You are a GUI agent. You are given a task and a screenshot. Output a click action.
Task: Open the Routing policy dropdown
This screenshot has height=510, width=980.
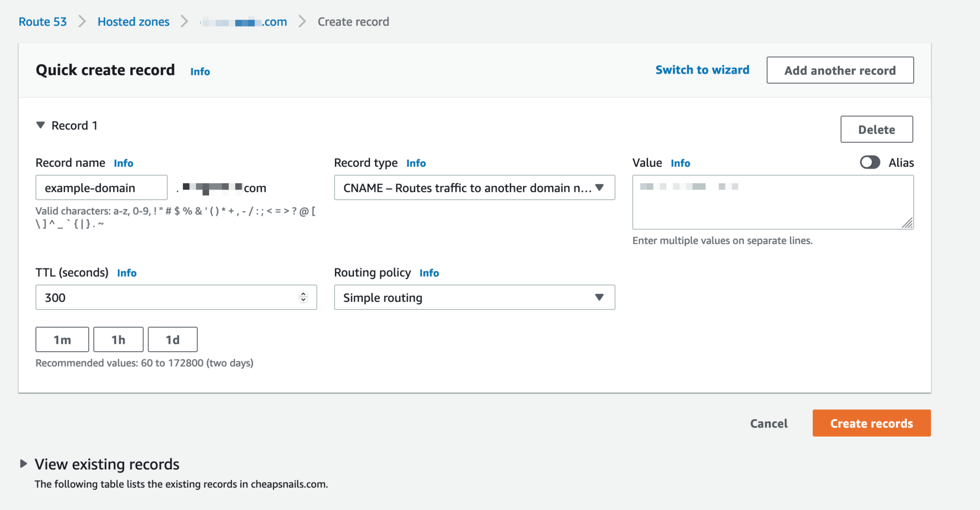coord(474,298)
